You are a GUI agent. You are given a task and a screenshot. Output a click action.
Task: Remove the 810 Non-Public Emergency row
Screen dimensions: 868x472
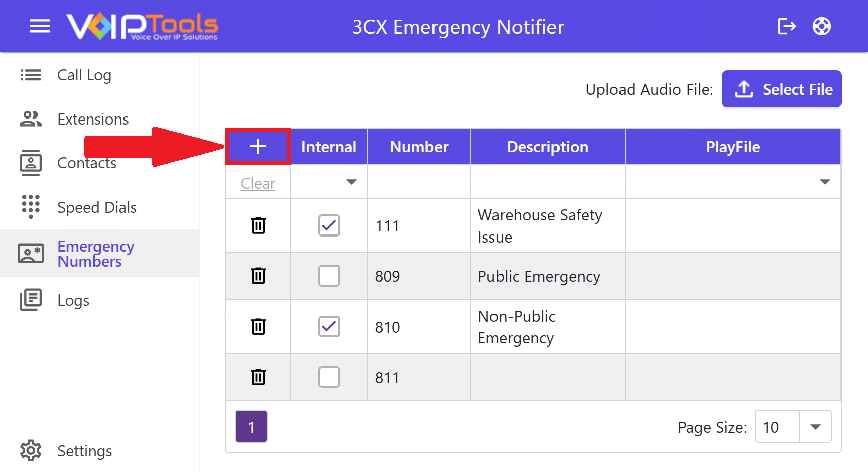(258, 326)
